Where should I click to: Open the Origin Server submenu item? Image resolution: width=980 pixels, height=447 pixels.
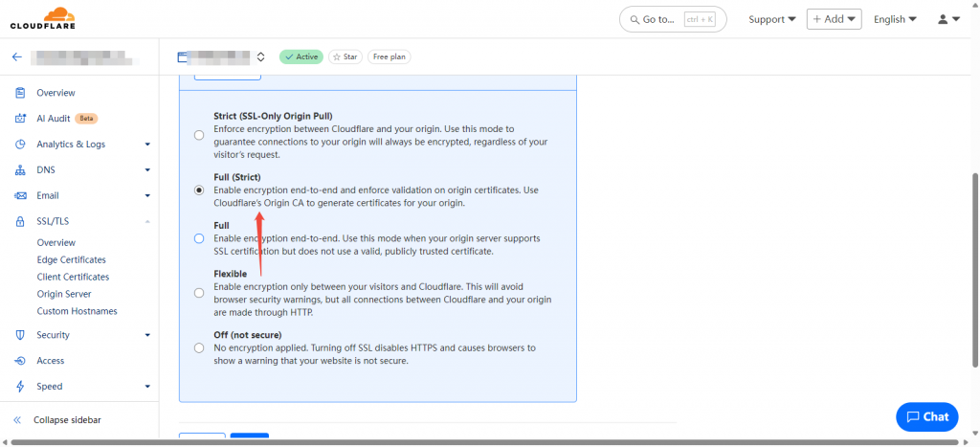[64, 294]
